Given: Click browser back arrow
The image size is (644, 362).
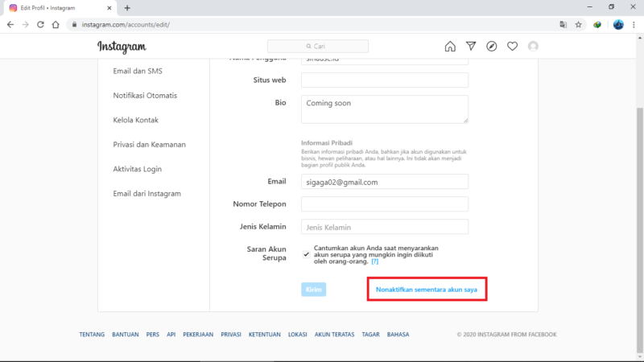Looking at the screenshot, I should pos(10,25).
